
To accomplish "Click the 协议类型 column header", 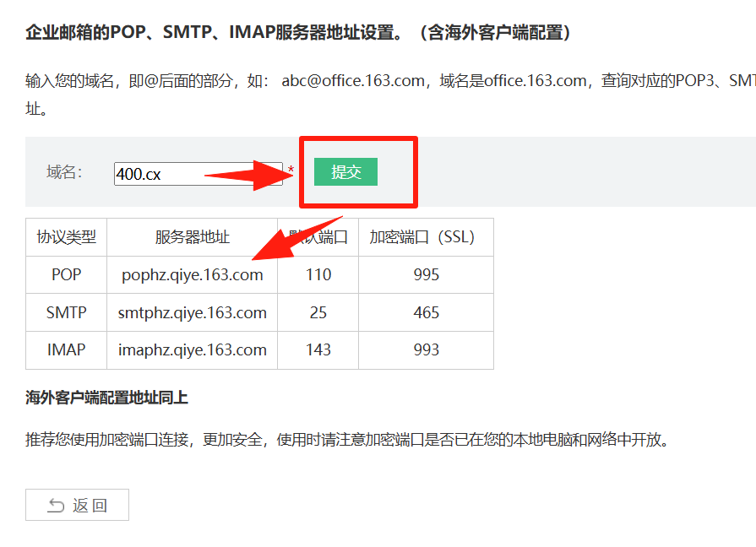I will tap(66, 237).
